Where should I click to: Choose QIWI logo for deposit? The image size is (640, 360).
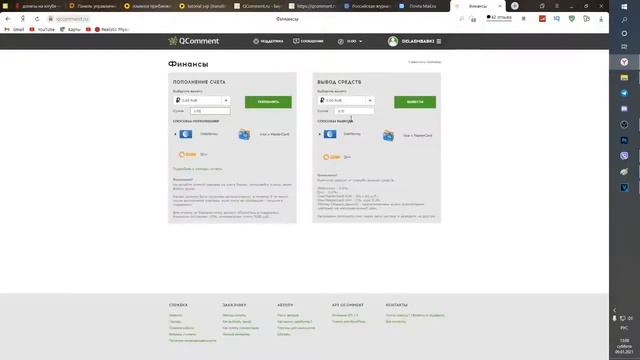(x=188, y=154)
